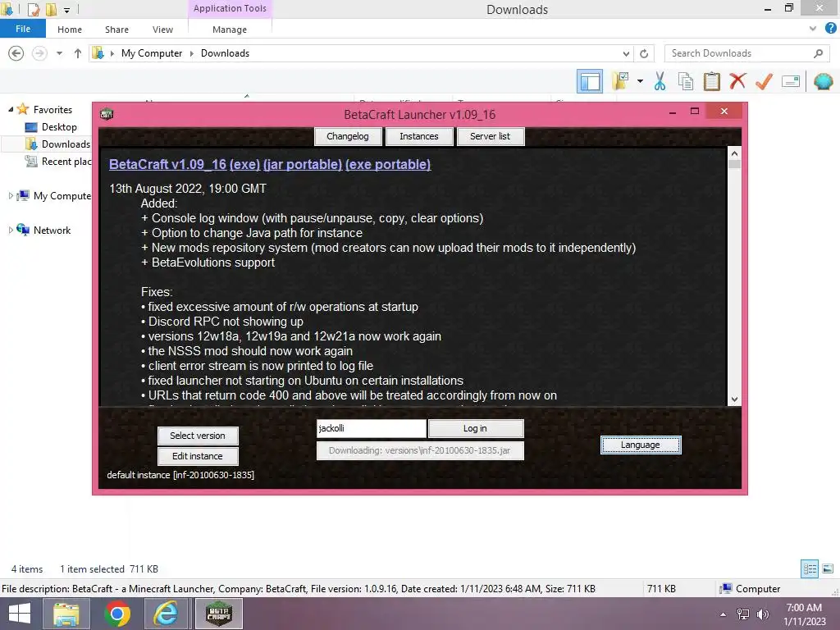The height and width of the screenshot is (630, 840).
Task: Open the Changelog tab in BetaCraft
Action: point(348,136)
